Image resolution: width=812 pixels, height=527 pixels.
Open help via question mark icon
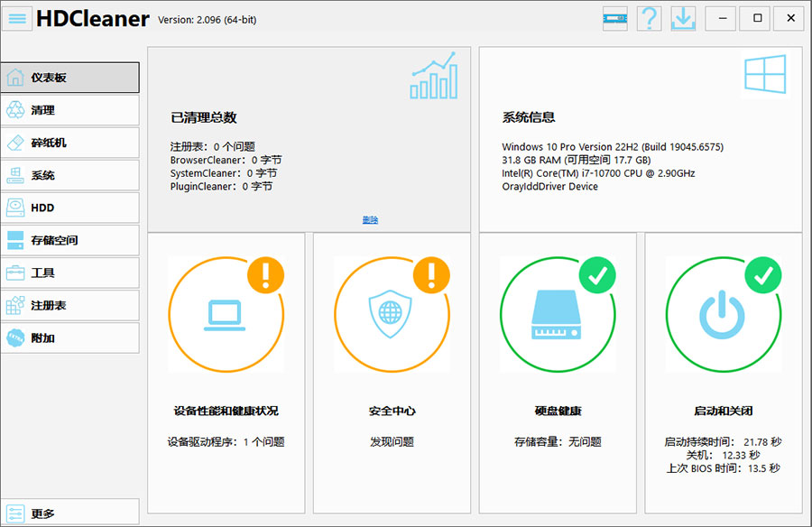[x=649, y=19]
